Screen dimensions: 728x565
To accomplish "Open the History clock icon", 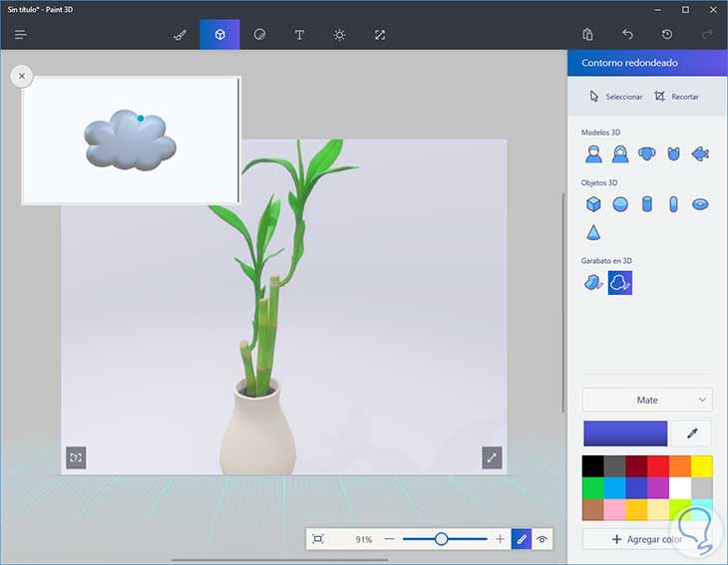I will (667, 34).
